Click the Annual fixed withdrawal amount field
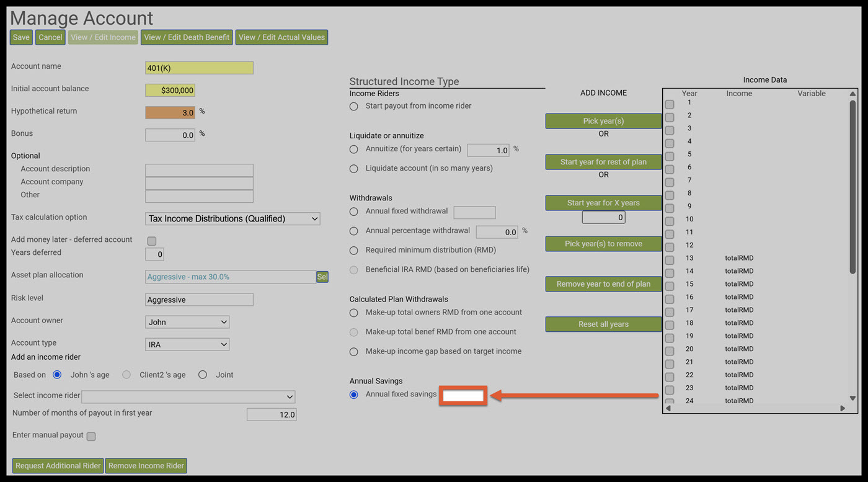This screenshot has height=482, width=868. [475, 213]
